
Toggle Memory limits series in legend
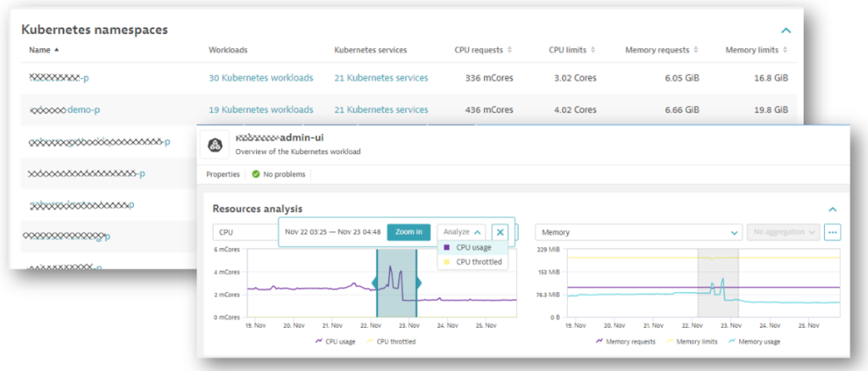[x=693, y=341]
